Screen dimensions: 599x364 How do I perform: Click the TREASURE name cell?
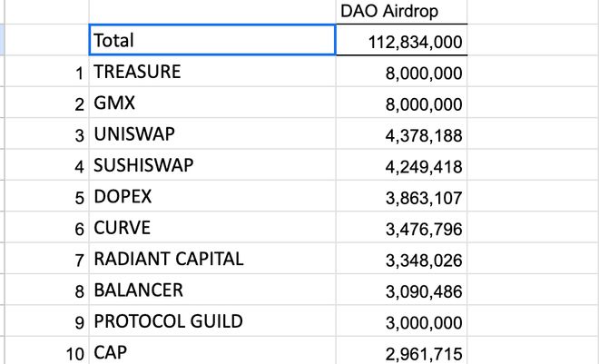[x=211, y=73]
